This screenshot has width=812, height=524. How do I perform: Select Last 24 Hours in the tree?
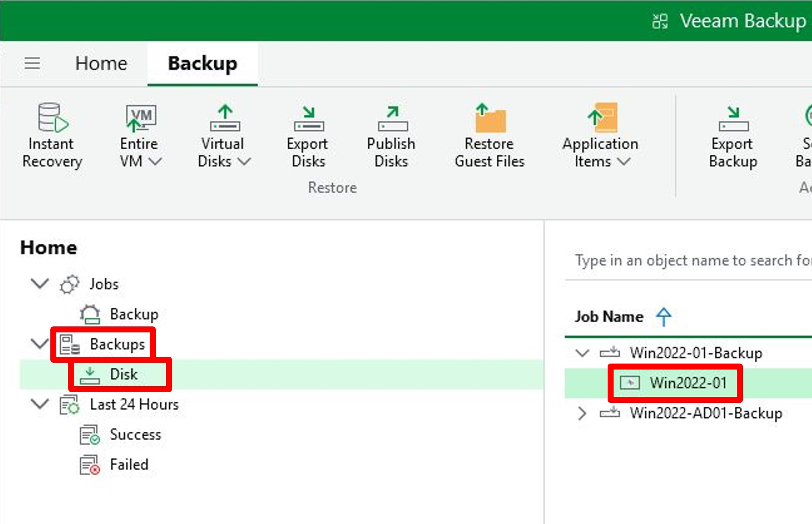[x=134, y=405]
